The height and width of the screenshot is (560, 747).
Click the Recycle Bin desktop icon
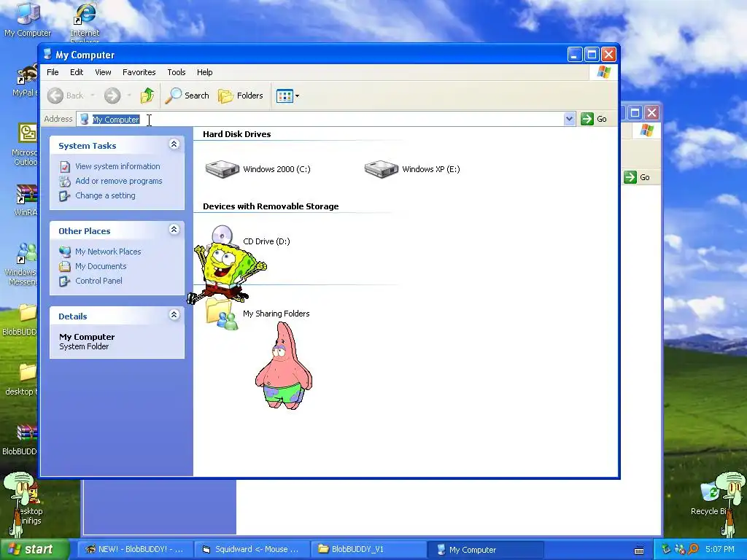[710, 499]
